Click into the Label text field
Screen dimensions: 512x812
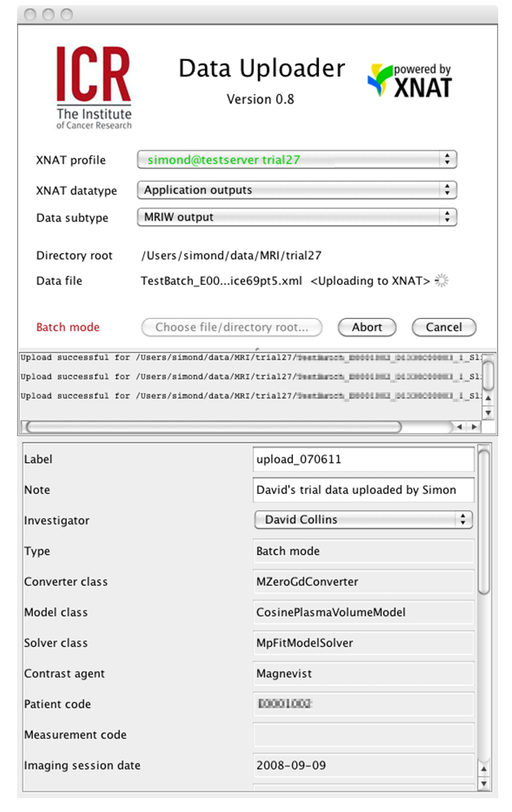363,460
